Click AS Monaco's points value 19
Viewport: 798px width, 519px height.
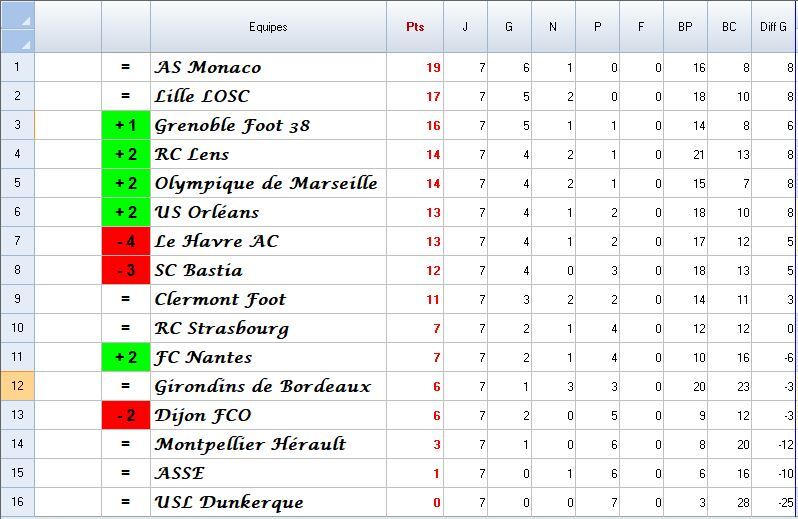click(x=432, y=68)
